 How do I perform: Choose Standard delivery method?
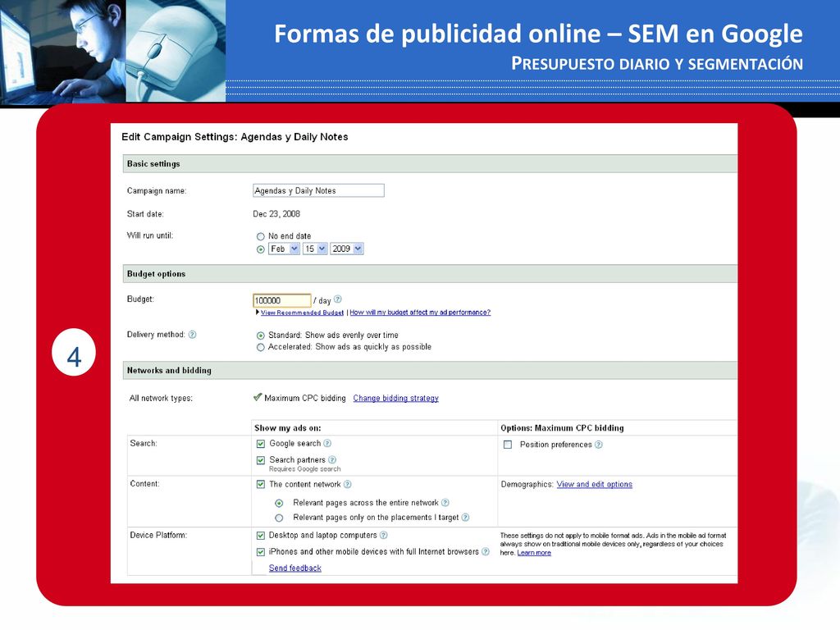tap(260, 336)
